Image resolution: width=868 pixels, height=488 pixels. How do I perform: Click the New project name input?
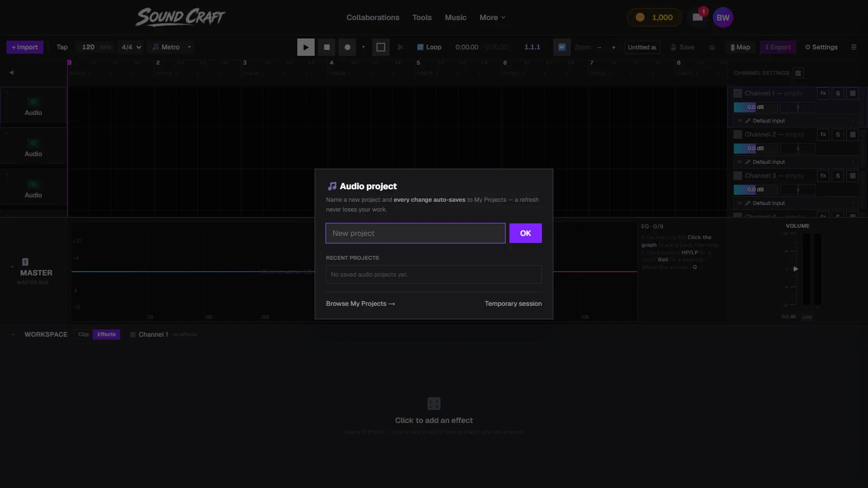click(416, 233)
